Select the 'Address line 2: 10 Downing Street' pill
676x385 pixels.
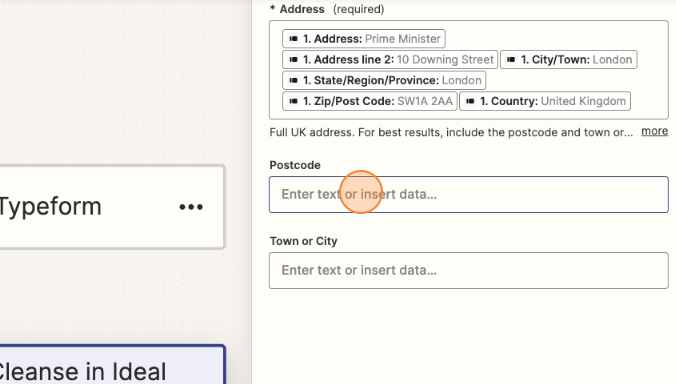pyautogui.click(x=390, y=59)
